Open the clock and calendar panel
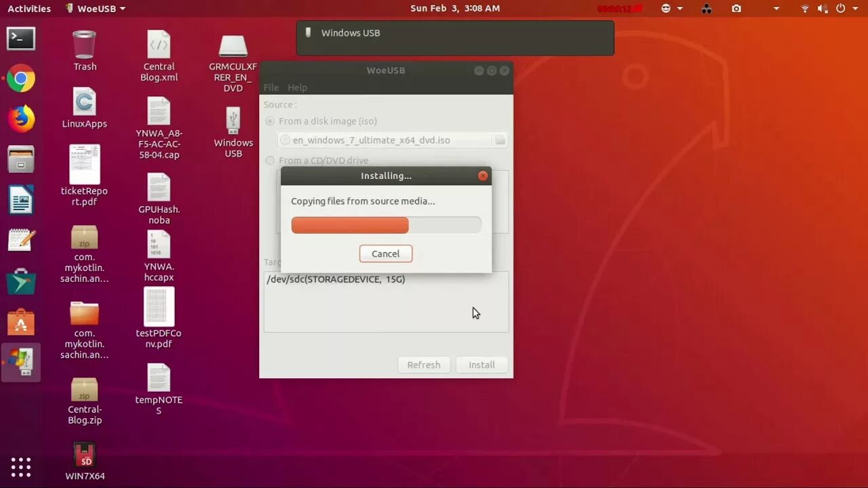 [455, 8]
